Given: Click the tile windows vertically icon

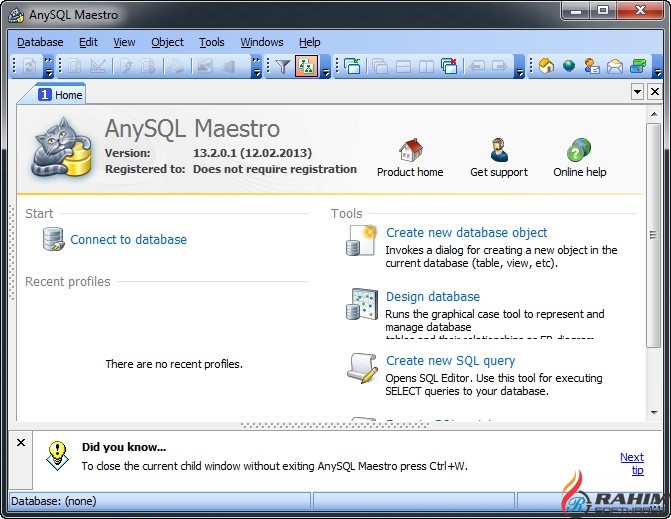Looking at the screenshot, I should (426, 67).
